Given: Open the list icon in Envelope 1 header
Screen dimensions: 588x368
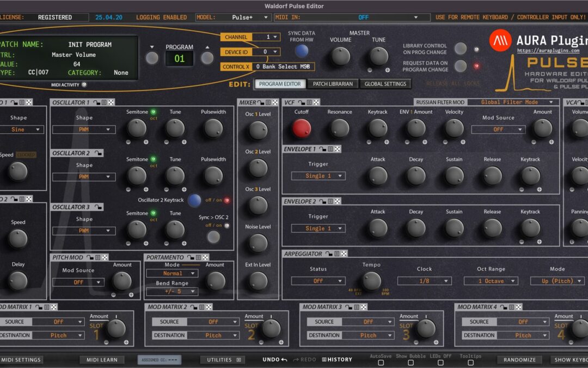Looking at the screenshot, I should click(x=330, y=148).
